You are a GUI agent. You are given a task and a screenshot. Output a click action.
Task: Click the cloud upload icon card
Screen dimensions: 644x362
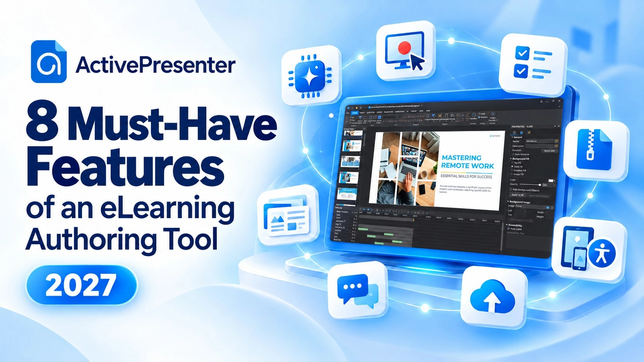[493, 298]
